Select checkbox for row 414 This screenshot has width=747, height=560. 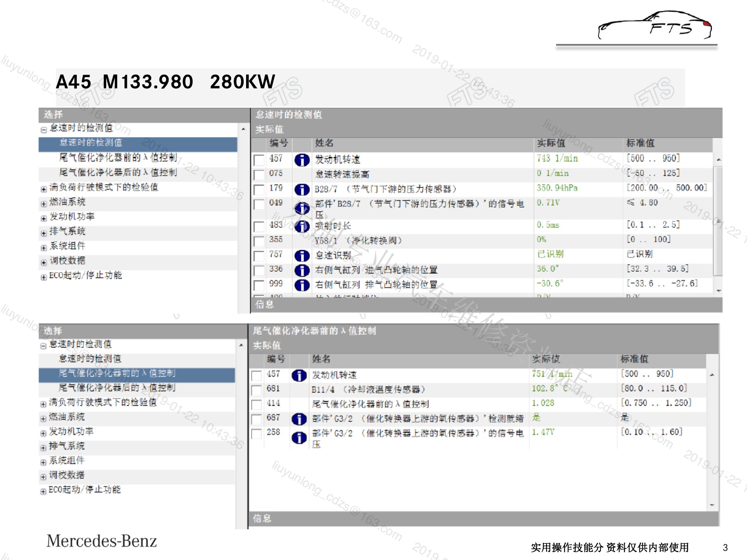tap(256, 404)
